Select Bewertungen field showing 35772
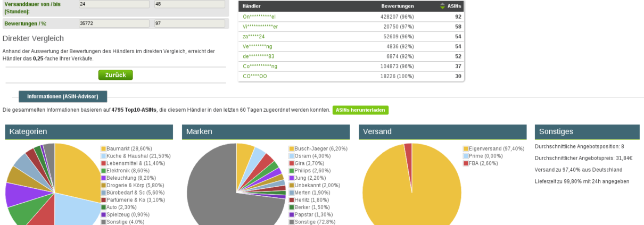 pos(113,24)
